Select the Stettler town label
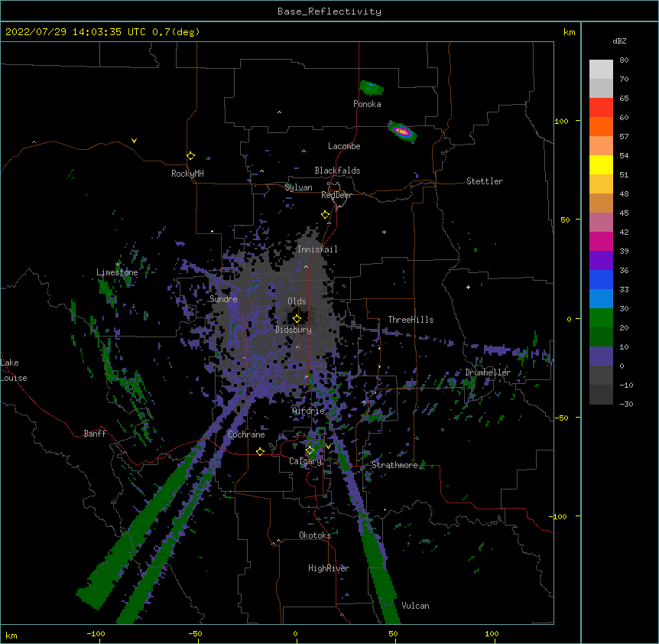 point(484,181)
